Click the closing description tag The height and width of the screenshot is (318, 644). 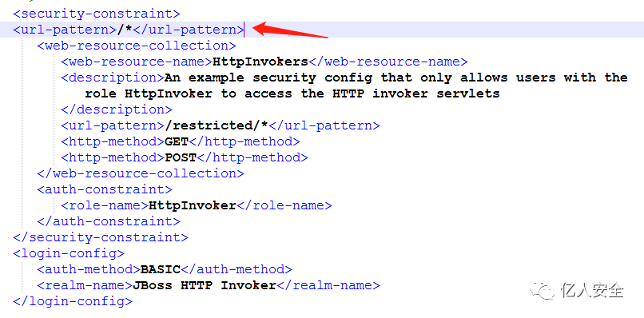[117, 109]
